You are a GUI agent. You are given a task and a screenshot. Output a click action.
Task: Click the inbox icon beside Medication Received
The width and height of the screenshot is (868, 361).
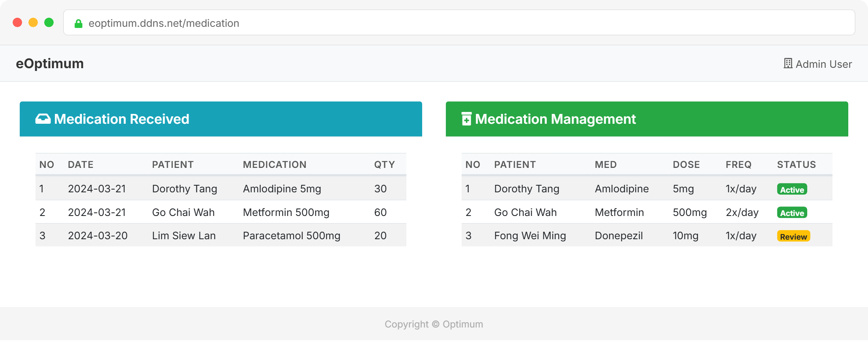tap(43, 119)
